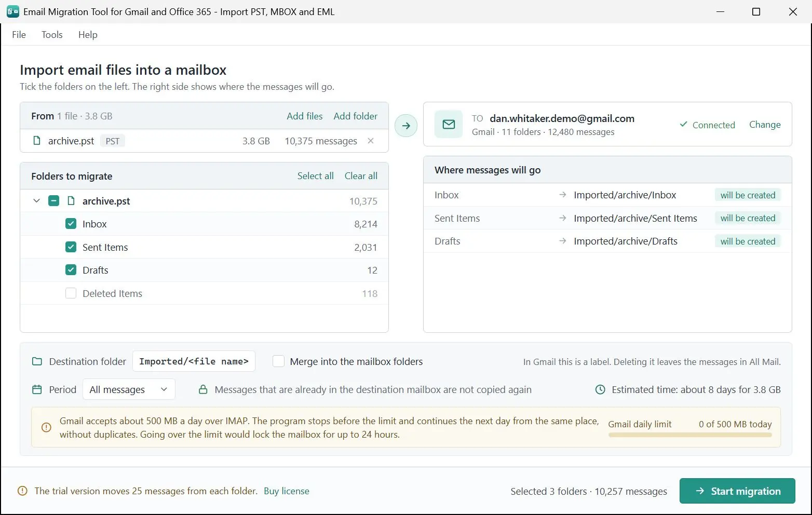Click Clear all folders
This screenshot has width=812, height=515.
[x=361, y=175]
